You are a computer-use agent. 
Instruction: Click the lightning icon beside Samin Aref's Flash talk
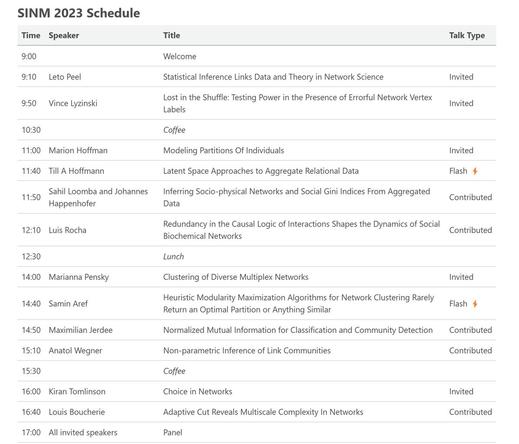click(475, 304)
